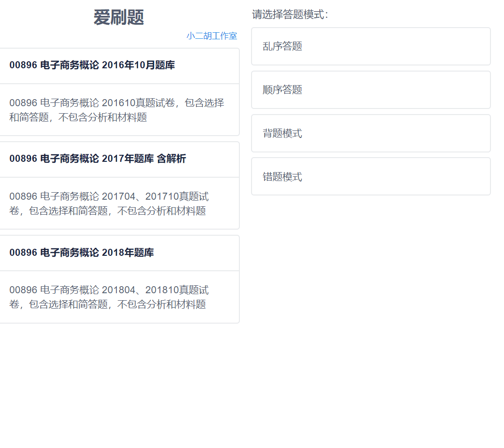Screen dimensions: 504x448
Task: Select the 乱序答题 answer mode
Action: [371, 46]
